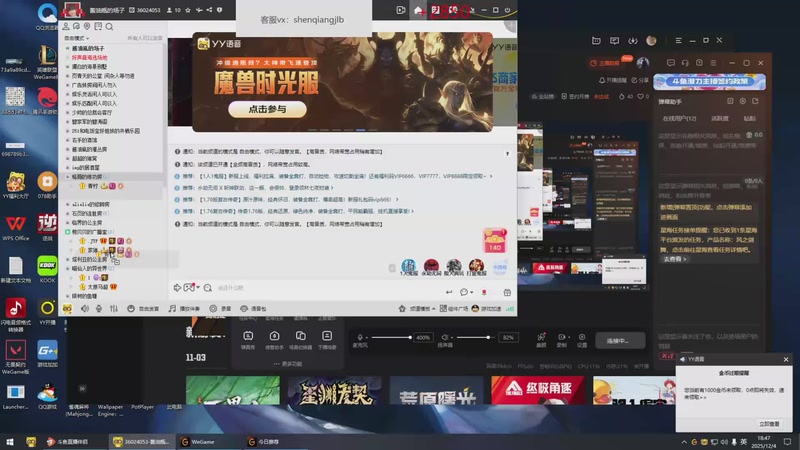Click the 美颜 beauty icon in Douyu bar
This screenshot has width=800, height=450.
tap(541, 340)
